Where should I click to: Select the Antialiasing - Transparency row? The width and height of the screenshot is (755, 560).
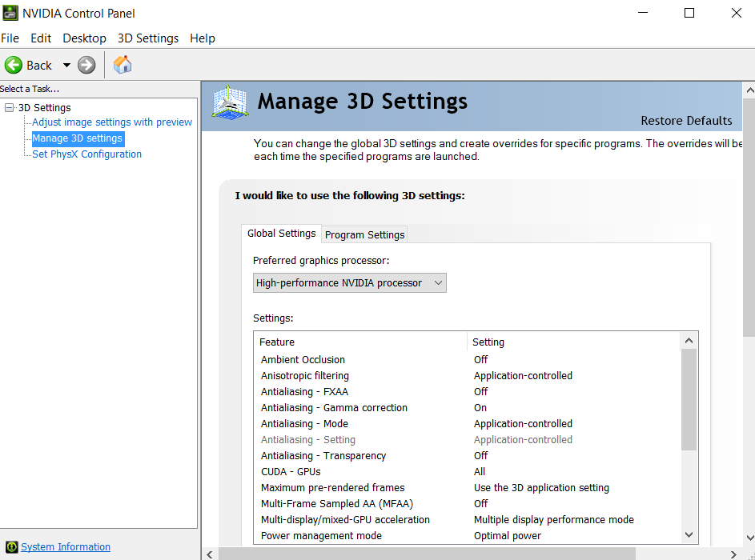[x=467, y=456]
